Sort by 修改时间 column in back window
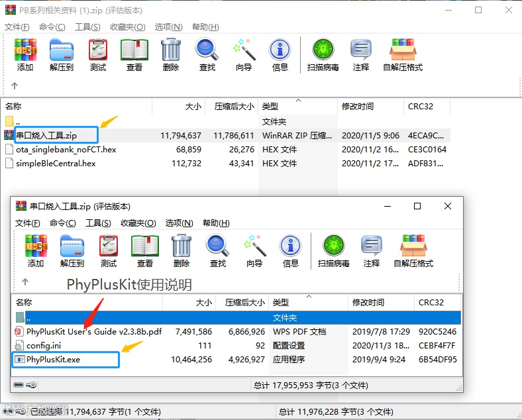This screenshot has width=522, height=420. [x=370, y=107]
